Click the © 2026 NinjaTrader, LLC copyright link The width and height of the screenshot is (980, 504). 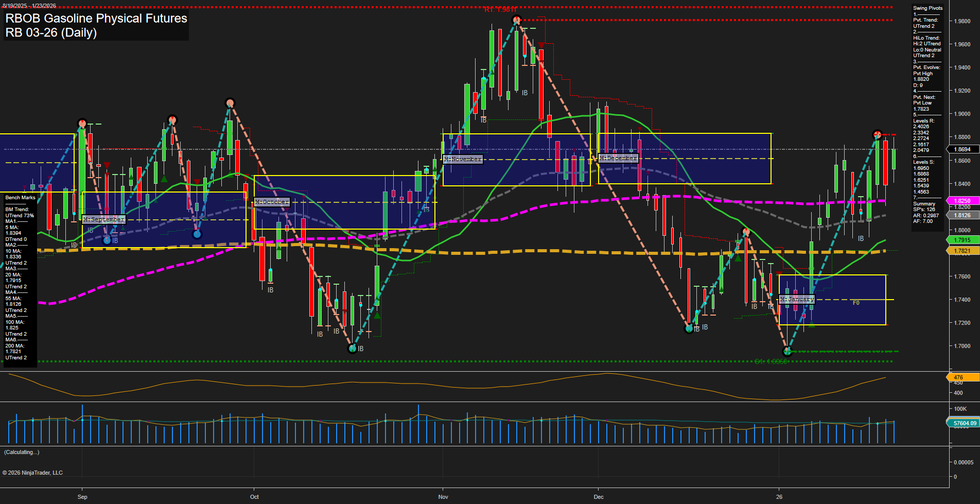pos(33,472)
